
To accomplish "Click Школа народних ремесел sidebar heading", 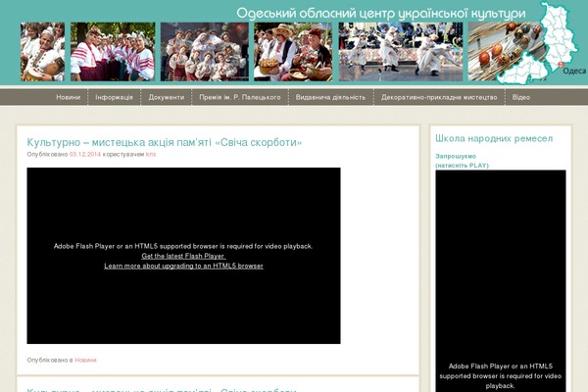I will 494,138.
